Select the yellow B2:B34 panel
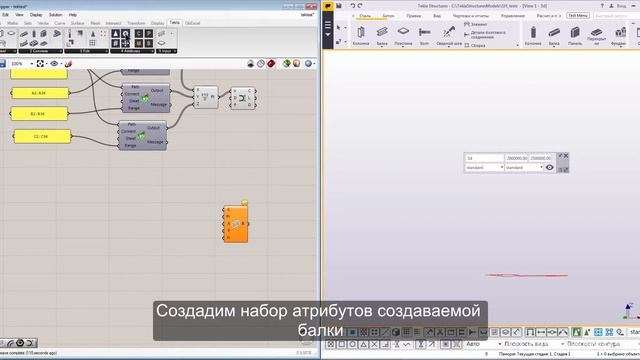This screenshot has width=640, height=360. coord(39,114)
